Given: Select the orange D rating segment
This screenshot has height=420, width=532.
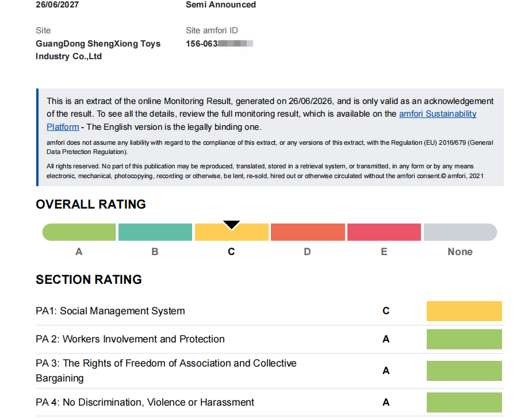Looking at the screenshot, I should 308,232.
